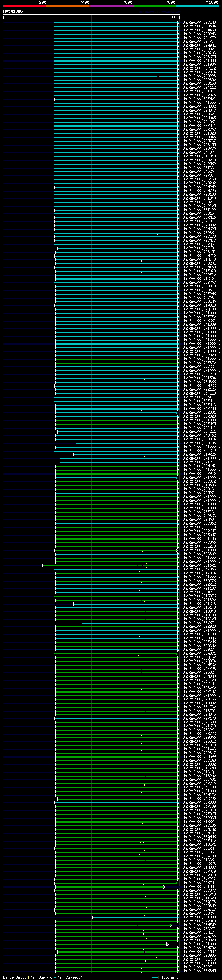
Task: Open hit UniRef100_Q8W4S8
Action: (x=199, y=30)
